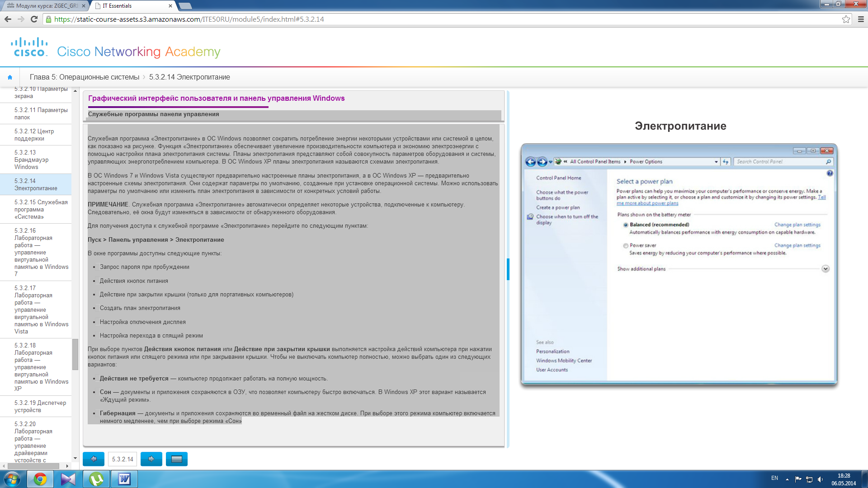Show hidden system tray icons
The height and width of the screenshot is (488, 868).
click(787, 479)
